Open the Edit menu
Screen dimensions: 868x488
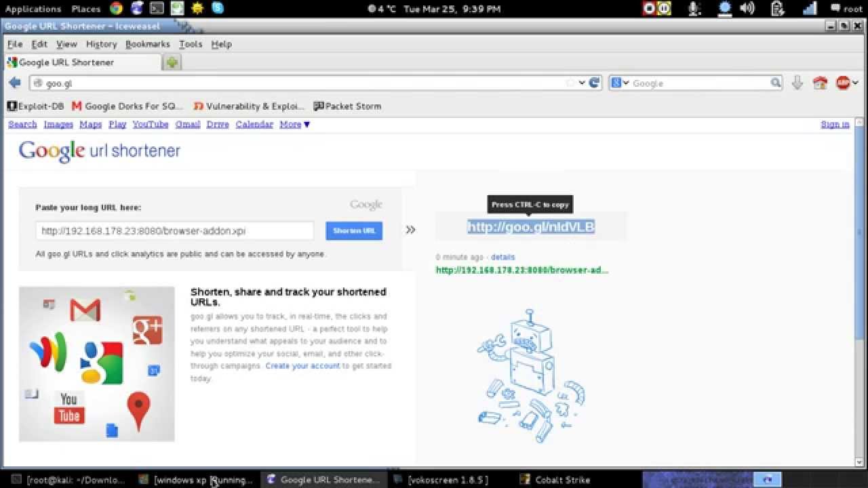point(39,44)
